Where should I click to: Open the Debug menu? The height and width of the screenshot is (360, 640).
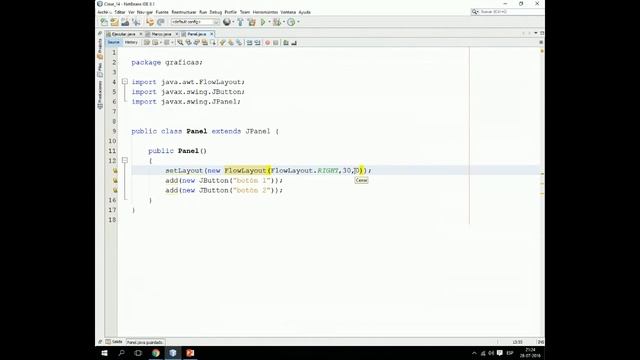(216, 12)
